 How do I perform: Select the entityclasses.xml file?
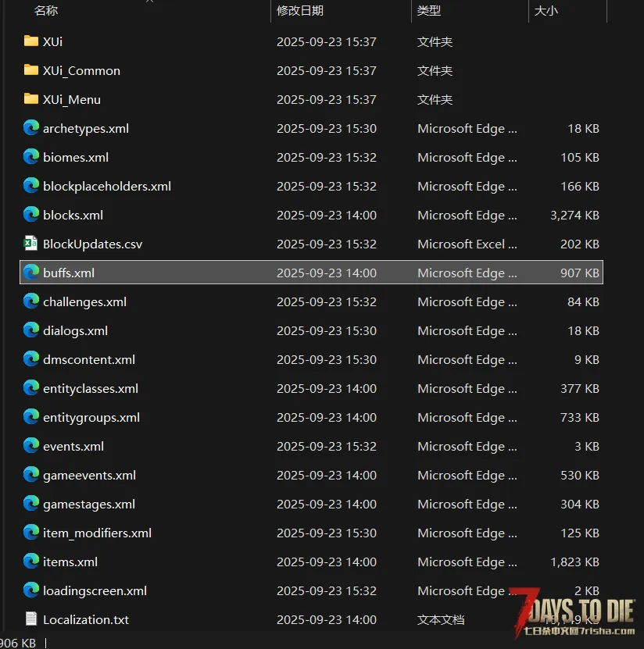[91, 388]
